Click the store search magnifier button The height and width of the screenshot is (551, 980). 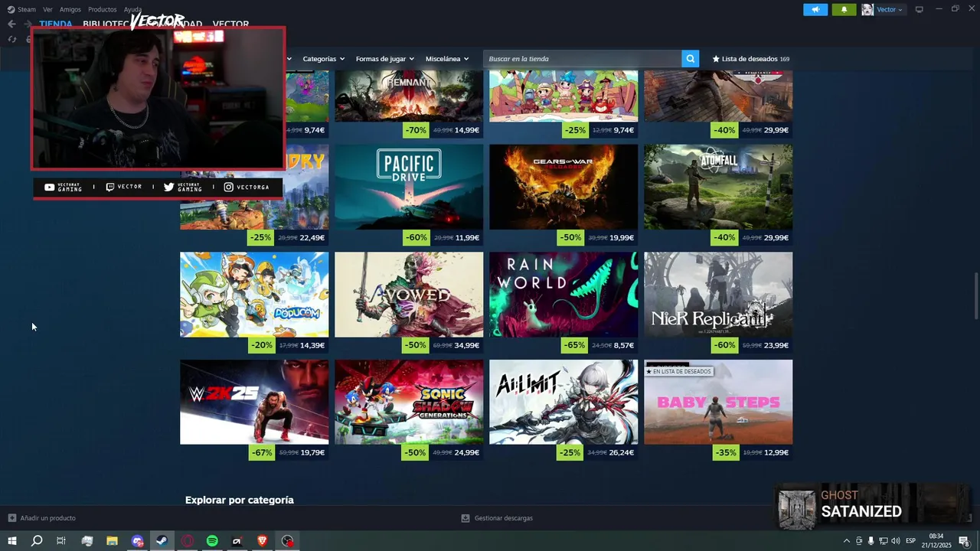(x=690, y=59)
